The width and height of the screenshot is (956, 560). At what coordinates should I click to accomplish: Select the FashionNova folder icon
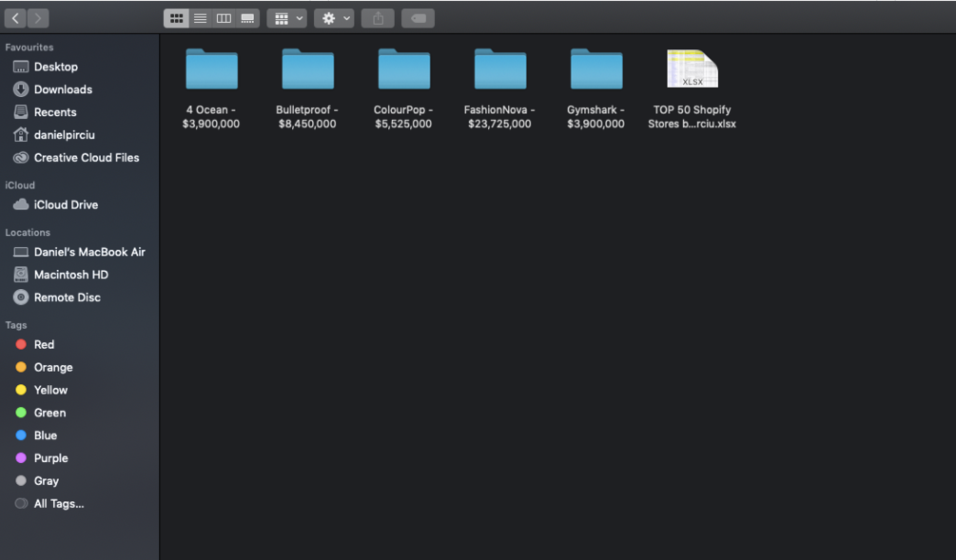pyautogui.click(x=500, y=68)
